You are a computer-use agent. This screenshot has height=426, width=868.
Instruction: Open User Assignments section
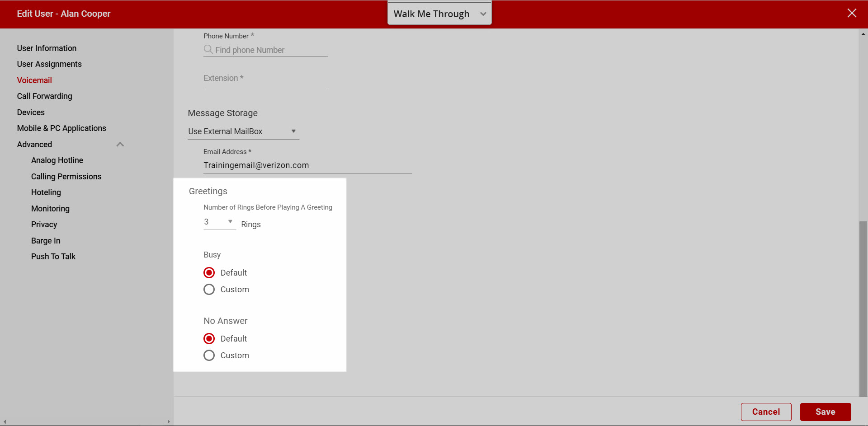click(49, 64)
